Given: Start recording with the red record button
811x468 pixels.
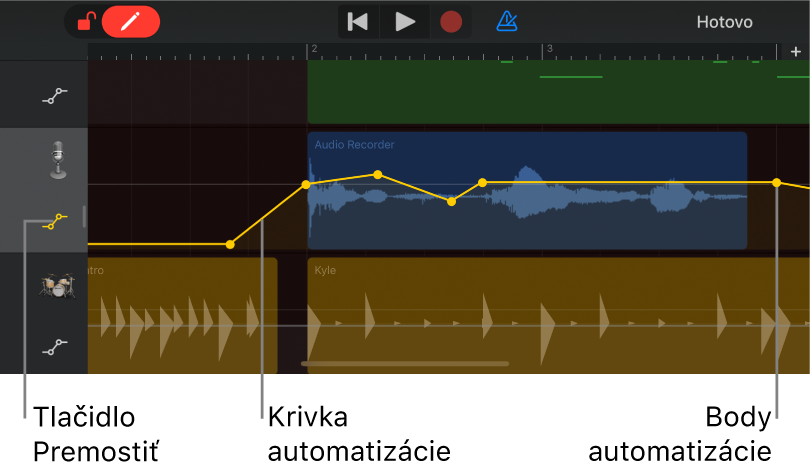Looking at the screenshot, I should click(x=451, y=21).
